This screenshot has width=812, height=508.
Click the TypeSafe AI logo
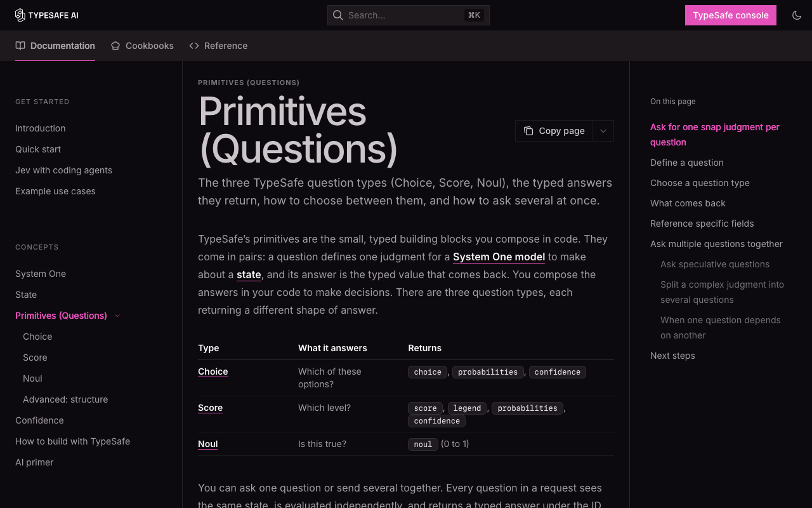click(x=47, y=15)
